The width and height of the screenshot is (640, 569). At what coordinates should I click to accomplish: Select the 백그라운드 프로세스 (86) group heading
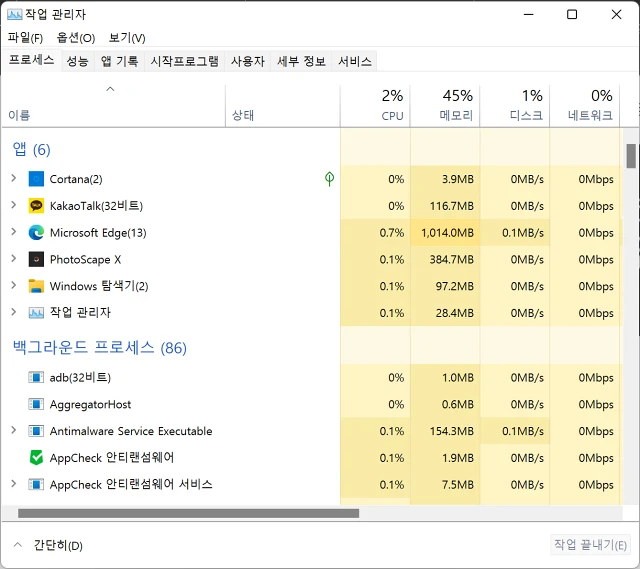(100, 348)
